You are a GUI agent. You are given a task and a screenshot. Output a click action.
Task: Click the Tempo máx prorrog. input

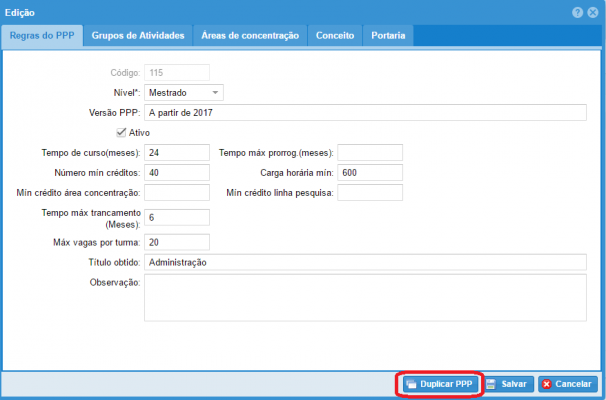pos(370,152)
